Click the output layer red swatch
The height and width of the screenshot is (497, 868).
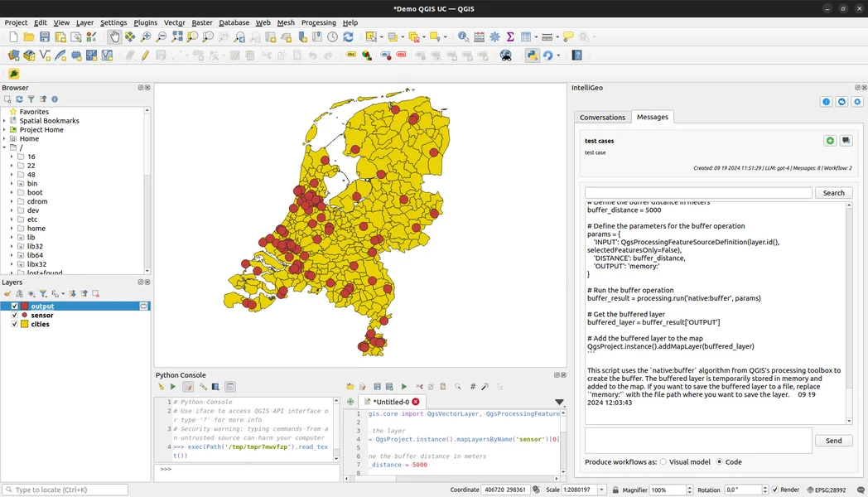(24, 306)
